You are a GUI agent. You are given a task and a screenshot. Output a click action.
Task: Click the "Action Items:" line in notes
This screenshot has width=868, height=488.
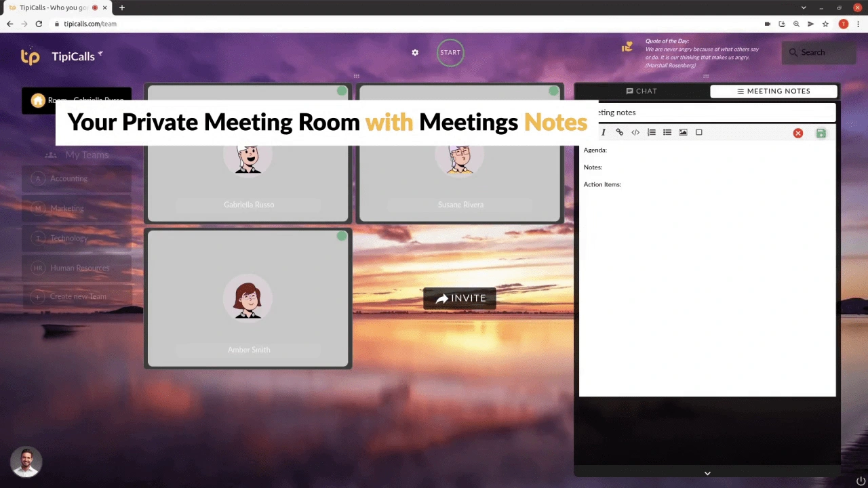point(602,184)
